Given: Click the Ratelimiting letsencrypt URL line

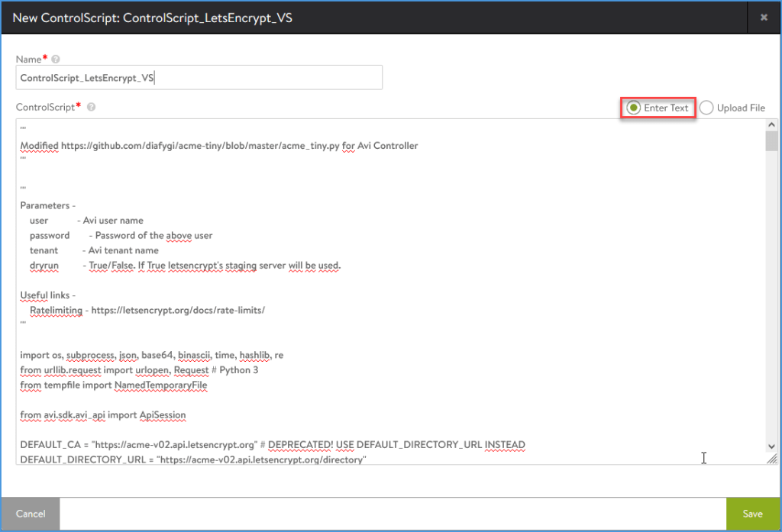Looking at the screenshot, I should pos(147,310).
